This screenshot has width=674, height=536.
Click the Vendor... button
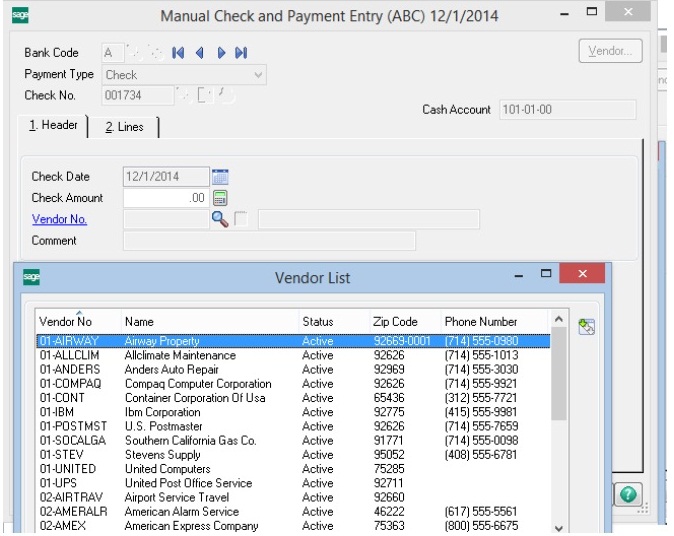pyautogui.click(x=610, y=51)
